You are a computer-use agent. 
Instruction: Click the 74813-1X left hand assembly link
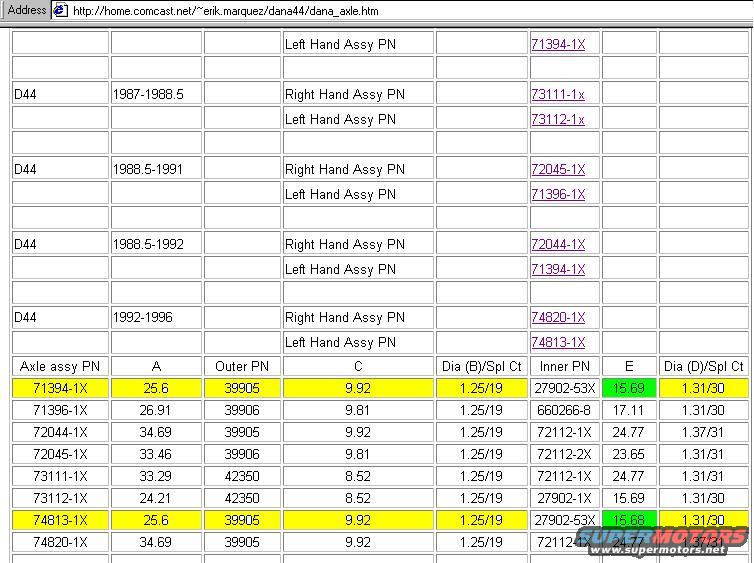[x=557, y=342]
